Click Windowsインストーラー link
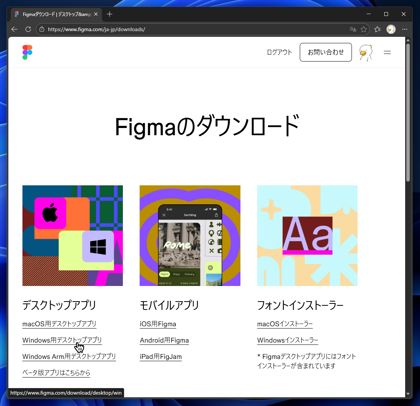This screenshot has height=406, width=420. pyautogui.click(x=288, y=340)
